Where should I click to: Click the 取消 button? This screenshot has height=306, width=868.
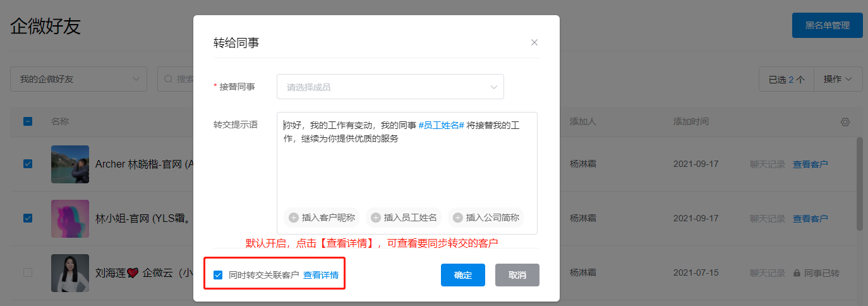coord(517,275)
